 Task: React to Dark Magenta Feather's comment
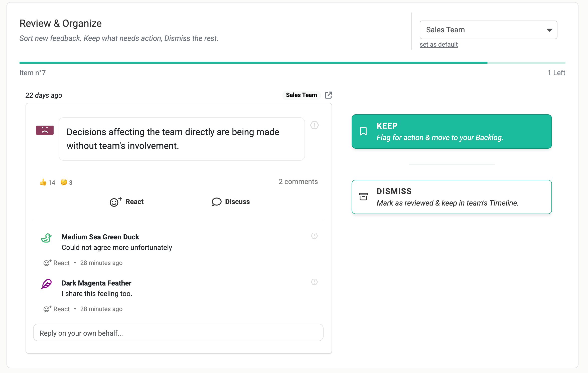click(x=57, y=309)
